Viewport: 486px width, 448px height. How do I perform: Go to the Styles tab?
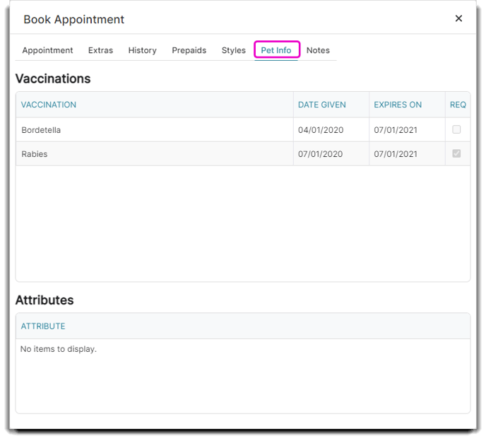tap(233, 50)
